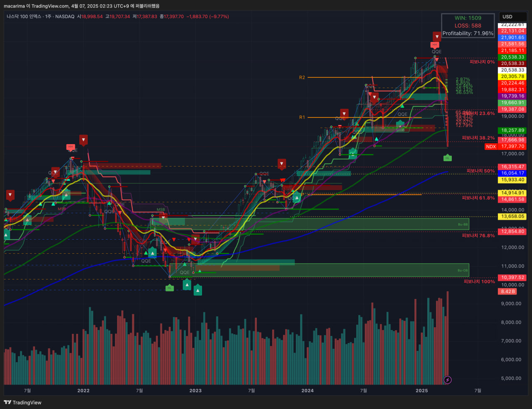Screen dimensions: 532x409
Task: Select the leftmost red down-arrow signal on chart
Action: click(x=10, y=194)
